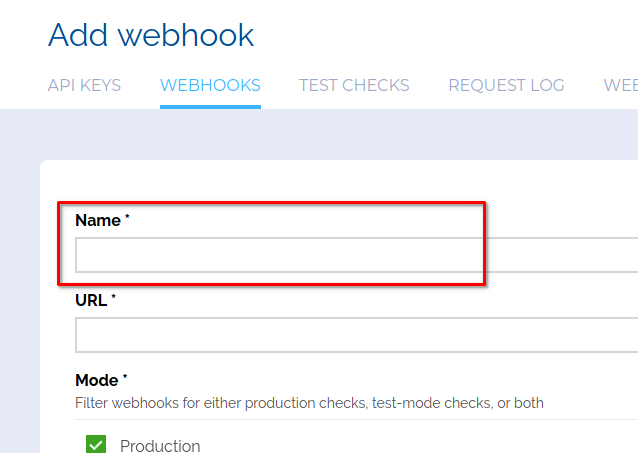Click the green checkmark next to Production
Image resolution: width=638 pixels, height=453 pixels.
tap(96, 445)
